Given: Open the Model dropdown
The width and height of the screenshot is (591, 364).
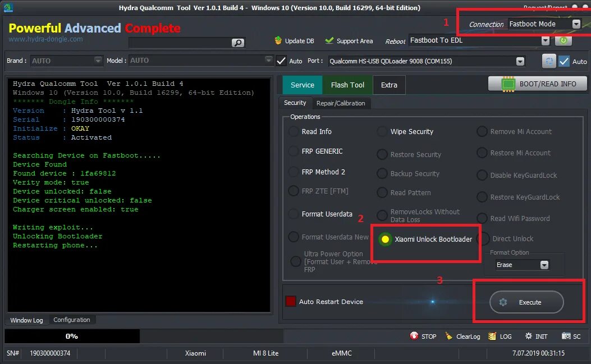Looking at the screenshot, I should tap(268, 60).
